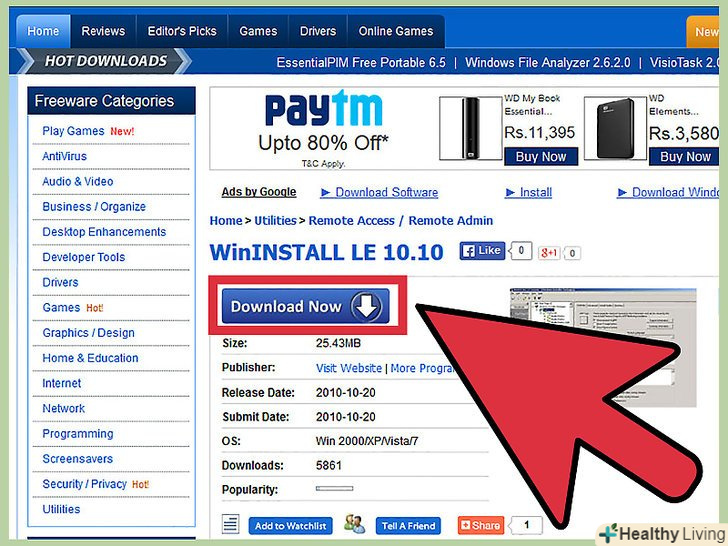This screenshot has height=546, width=728.
Task: Open the Network category
Action: point(64,408)
